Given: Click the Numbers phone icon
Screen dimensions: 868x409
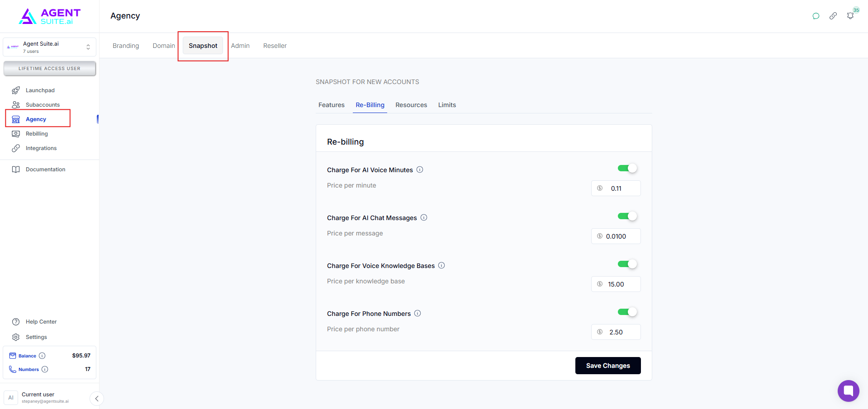Looking at the screenshot, I should pos(13,369).
